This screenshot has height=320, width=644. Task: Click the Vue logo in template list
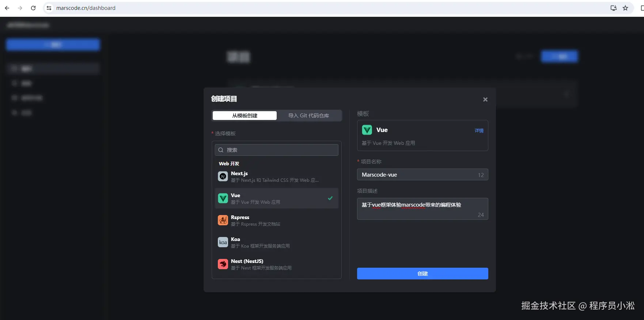(x=223, y=198)
